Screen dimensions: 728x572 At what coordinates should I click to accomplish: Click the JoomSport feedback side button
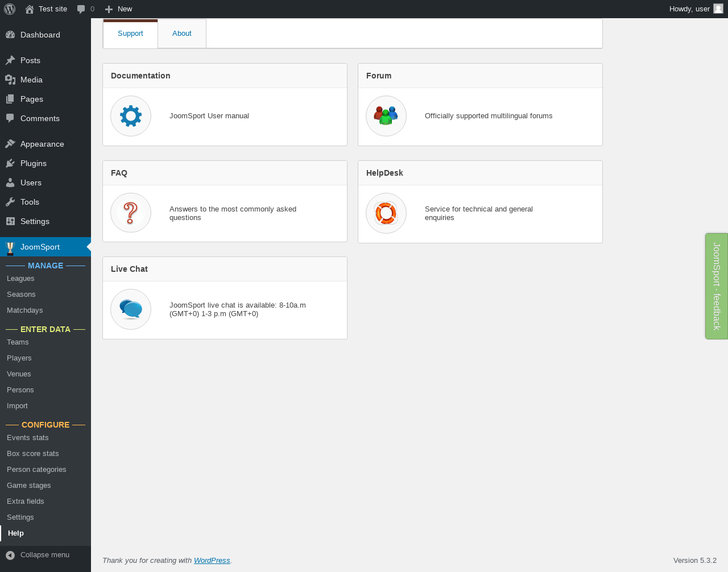pos(717,286)
